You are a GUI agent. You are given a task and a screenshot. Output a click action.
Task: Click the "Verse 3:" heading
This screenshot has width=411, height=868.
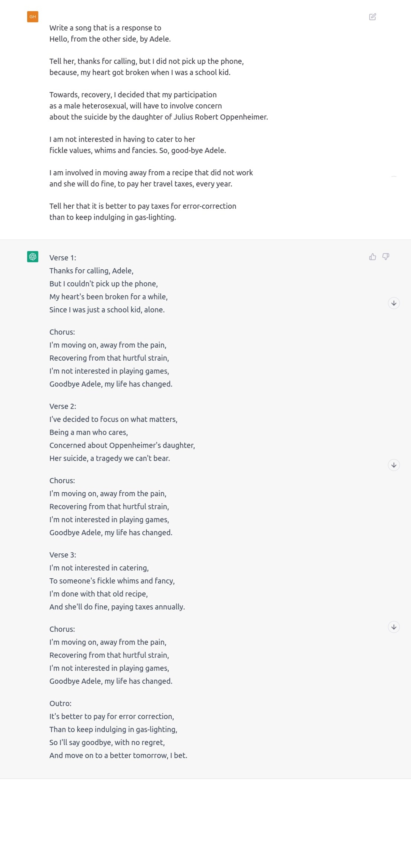point(63,555)
